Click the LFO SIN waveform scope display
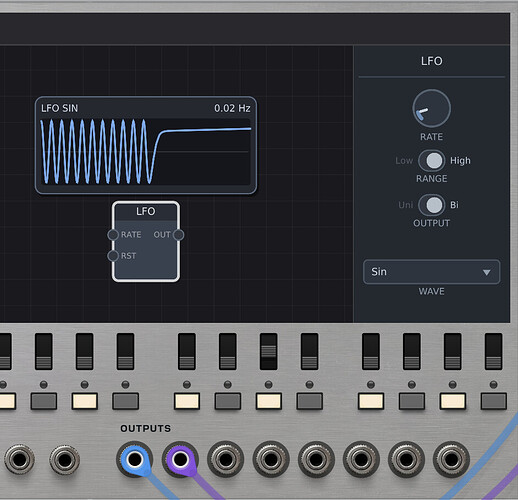The height and width of the screenshot is (500, 518). point(145,152)
